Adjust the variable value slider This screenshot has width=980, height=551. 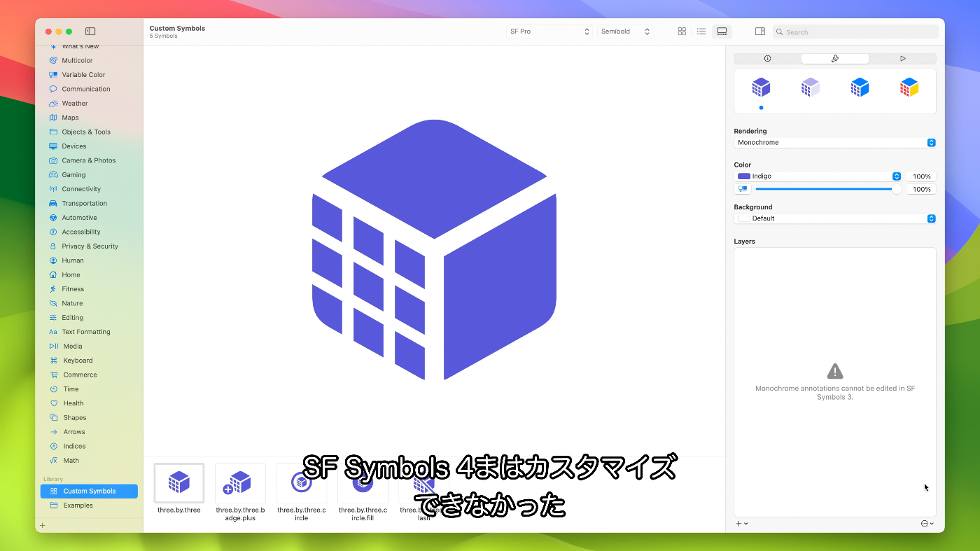827,189
